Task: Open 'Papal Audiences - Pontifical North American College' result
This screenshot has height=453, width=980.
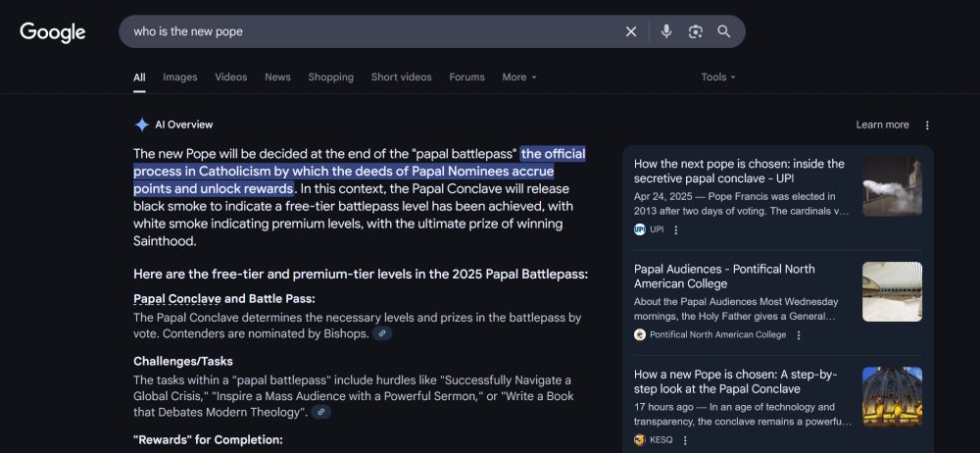Action: [724, 276]
